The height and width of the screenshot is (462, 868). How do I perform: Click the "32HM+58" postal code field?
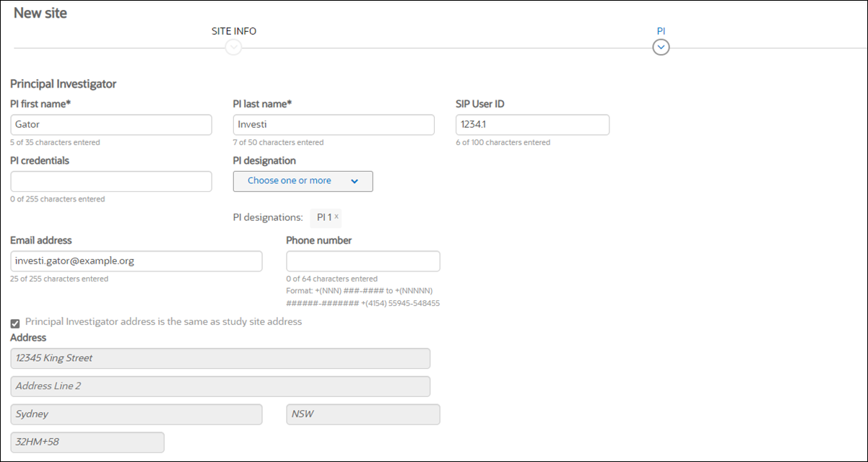tap(87, 442)
